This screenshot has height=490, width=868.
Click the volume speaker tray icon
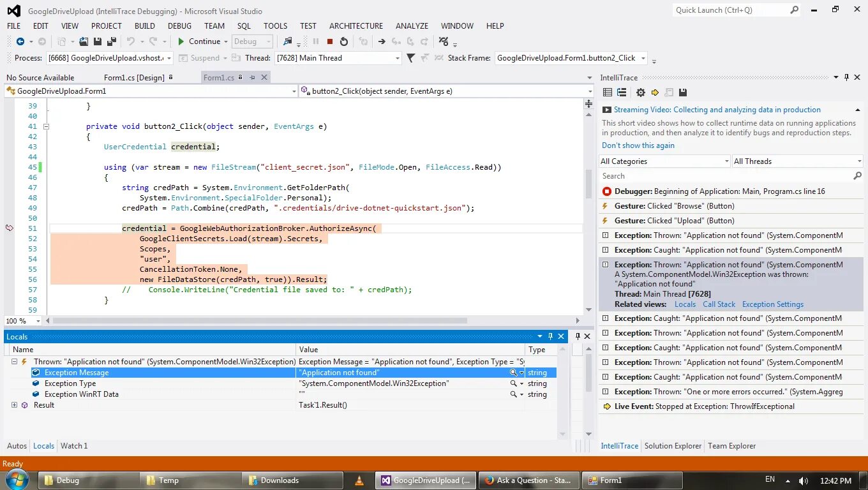[804, 480]
